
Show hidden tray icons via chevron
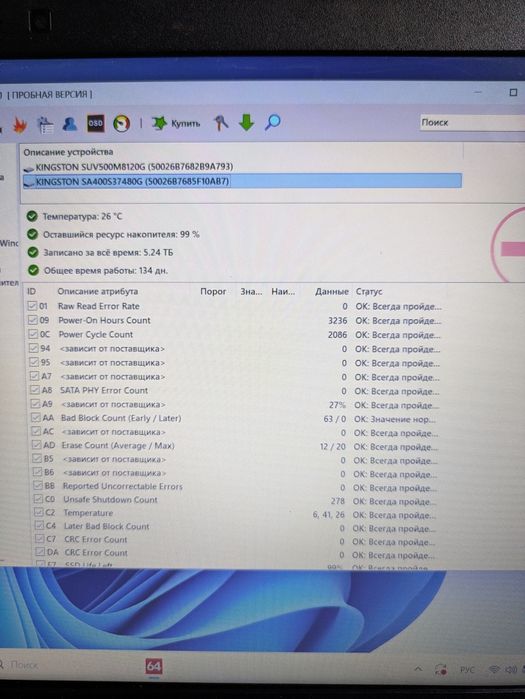coord(418,669)
